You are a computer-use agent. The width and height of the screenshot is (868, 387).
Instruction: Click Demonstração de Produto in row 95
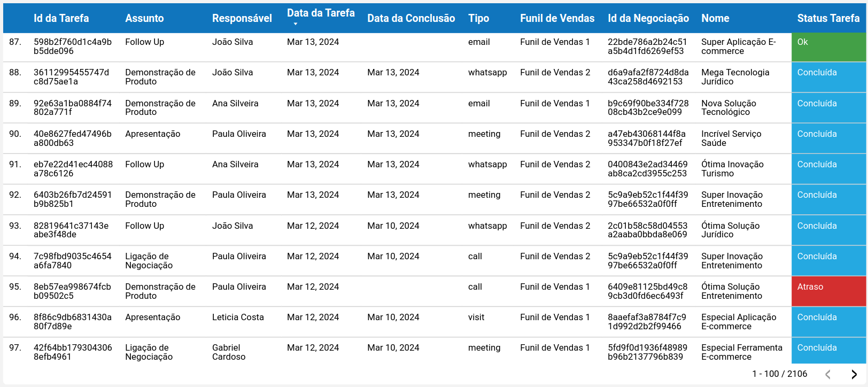(160, 291)
